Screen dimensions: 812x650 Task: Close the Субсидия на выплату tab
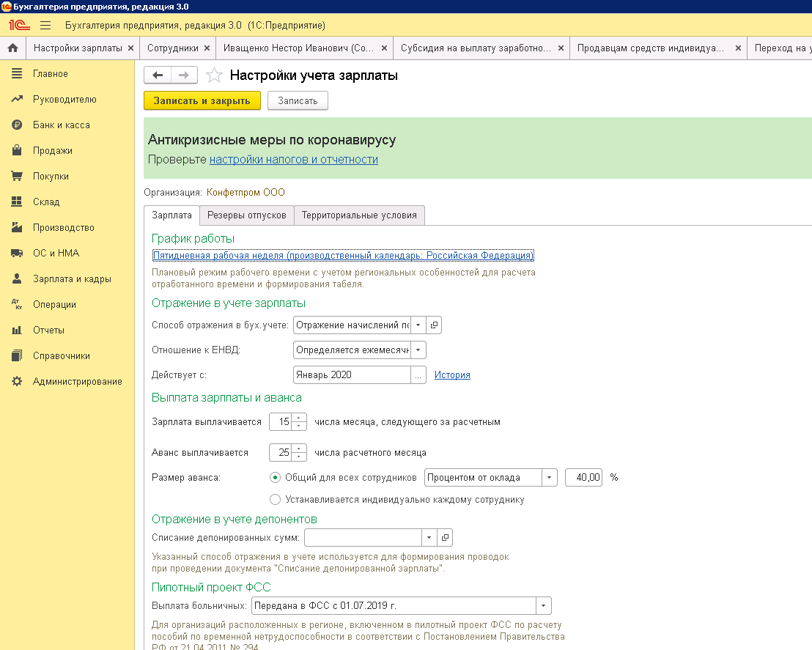tap(561, 48)
